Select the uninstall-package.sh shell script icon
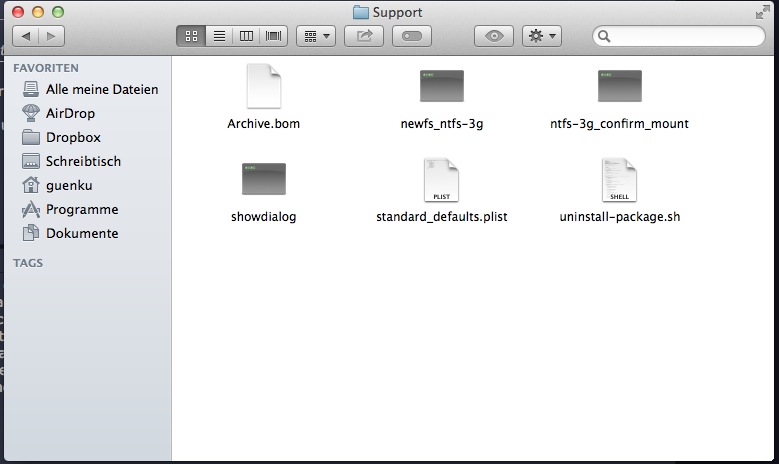The width and height of the screenshot is (779, 464). pyautogui.click(x=619, y=180)
